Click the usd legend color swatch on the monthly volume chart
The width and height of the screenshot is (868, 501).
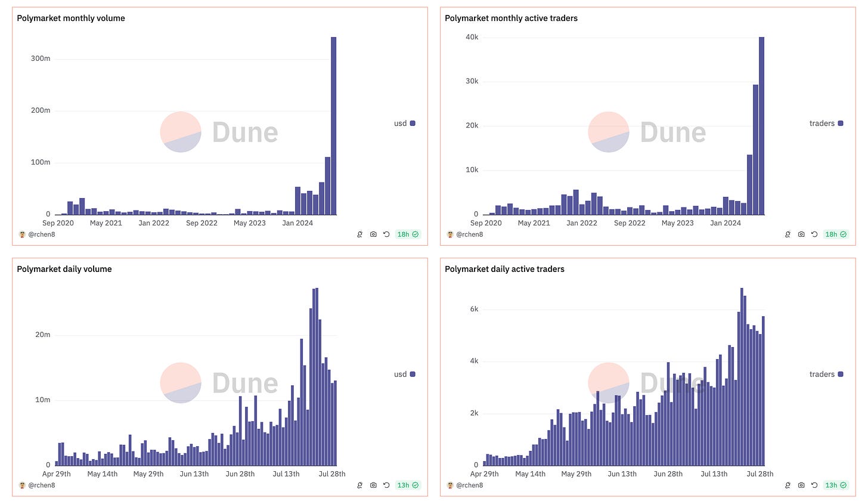click(413, 123)
